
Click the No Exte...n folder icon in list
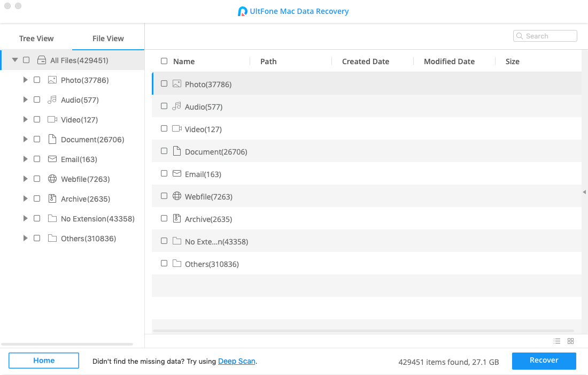click(x=176, y=241)
